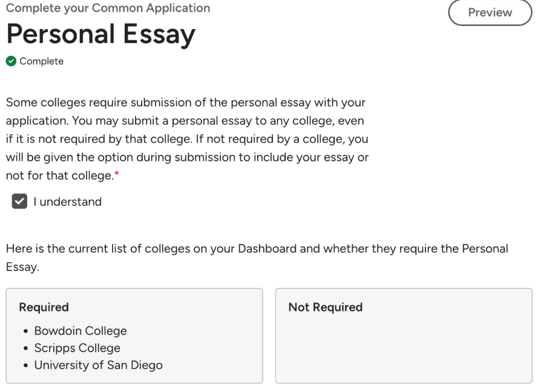Viewport: 541px width, 392px height.
Task: Click the bullet beside Scripps College
Action: pos(25,348)
